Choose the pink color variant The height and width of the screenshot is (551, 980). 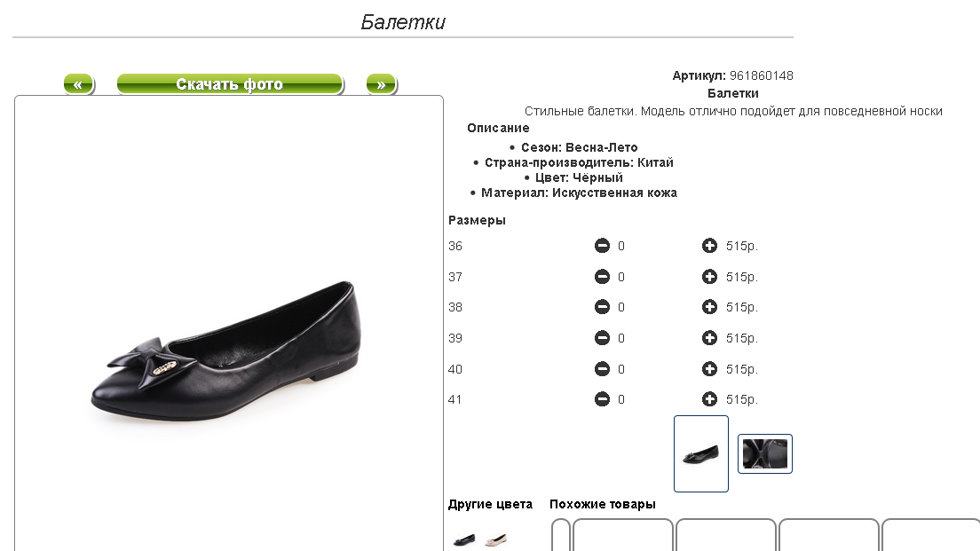tap(497, 539)
